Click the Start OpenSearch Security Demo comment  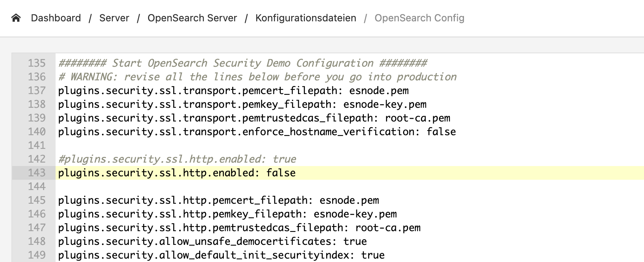pyautogui.click(x=243, y=63)
